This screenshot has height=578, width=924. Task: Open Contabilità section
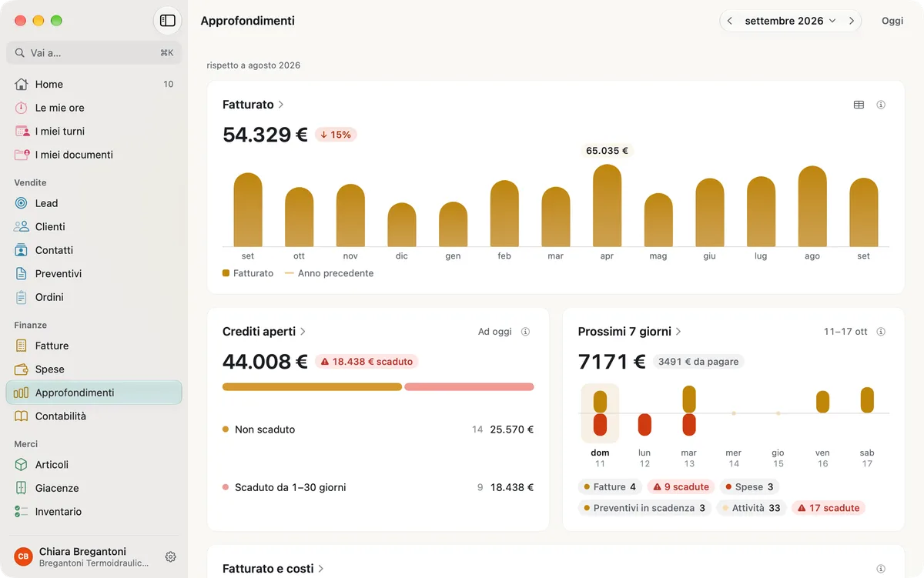(94, 416)
